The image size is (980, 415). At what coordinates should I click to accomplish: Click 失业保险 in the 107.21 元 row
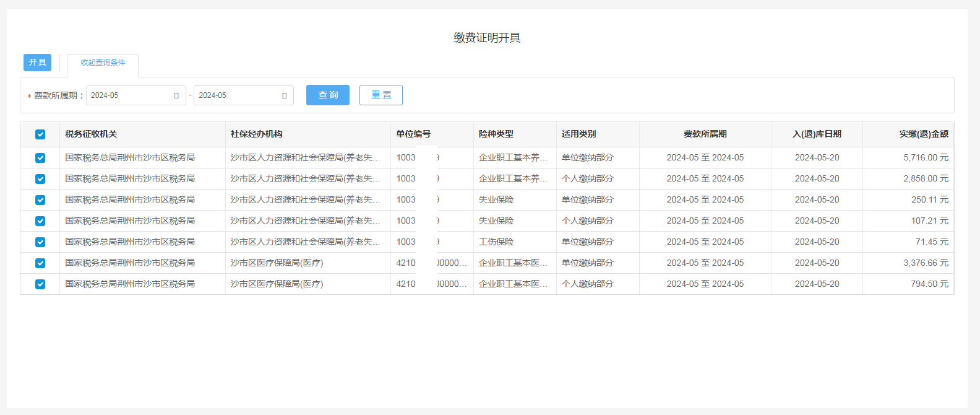click(496, 221)
